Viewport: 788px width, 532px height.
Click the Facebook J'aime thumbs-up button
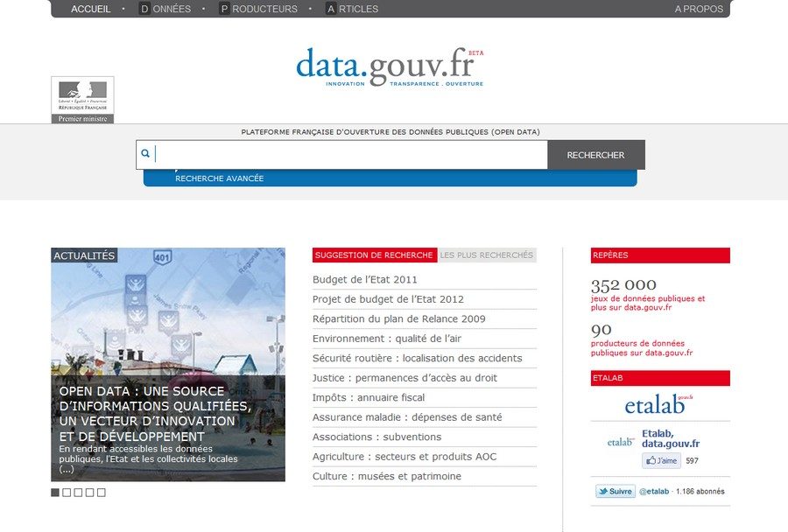[x=661, y=460]
